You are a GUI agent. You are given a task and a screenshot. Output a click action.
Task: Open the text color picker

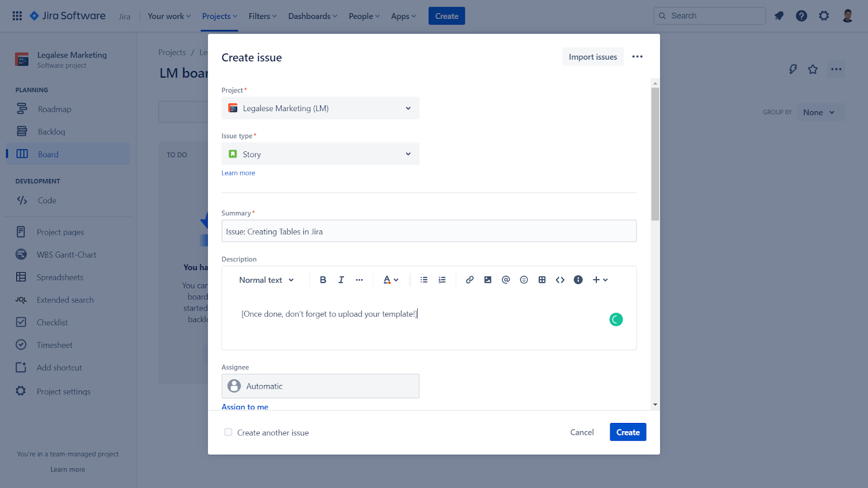point(391,280)
